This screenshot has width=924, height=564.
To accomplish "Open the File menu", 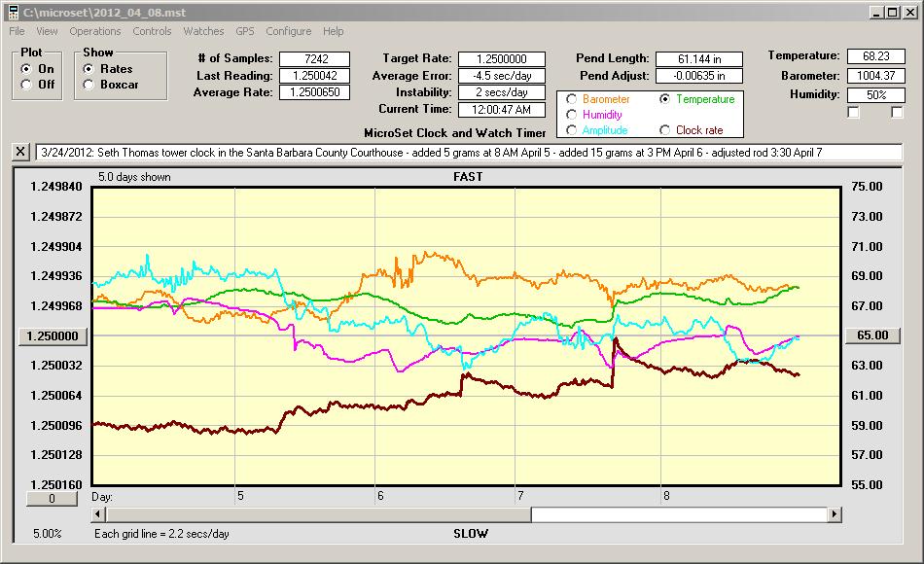I will (17, 31).
